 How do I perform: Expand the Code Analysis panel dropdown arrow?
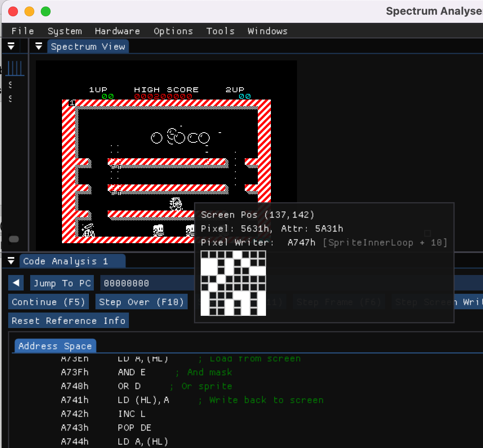point(11,261)
